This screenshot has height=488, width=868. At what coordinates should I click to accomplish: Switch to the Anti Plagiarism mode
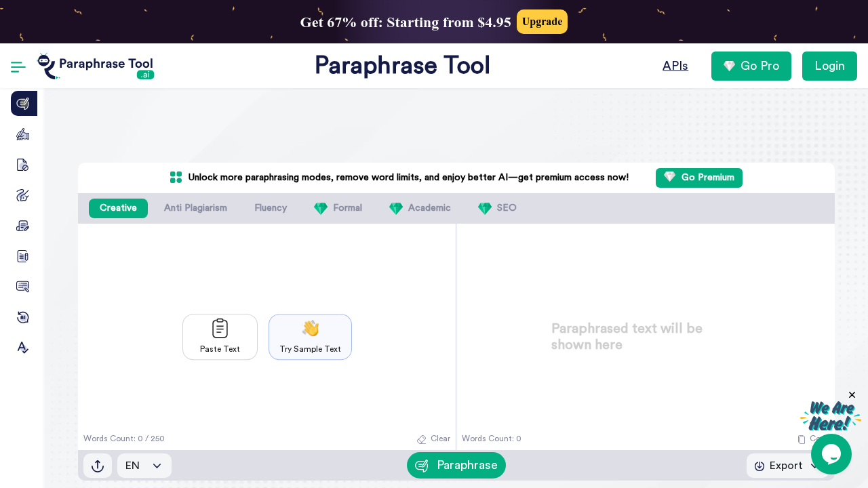coord(195,208)
